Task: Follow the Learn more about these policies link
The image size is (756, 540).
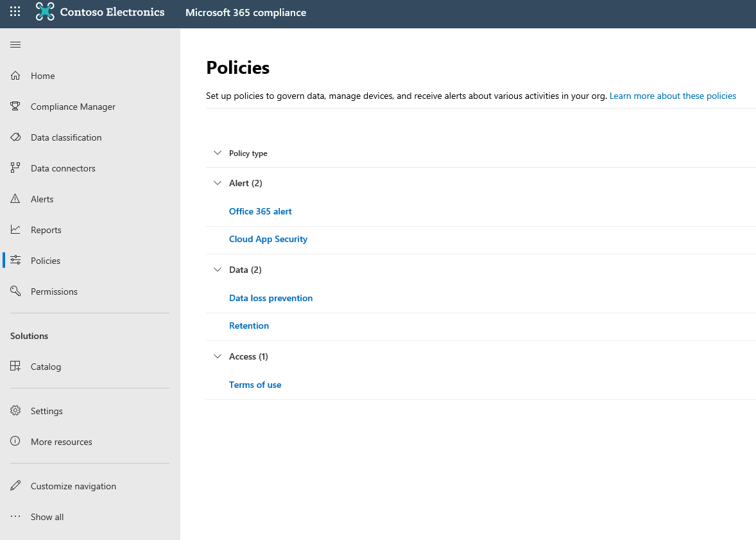Action: [x=673, y=95]
